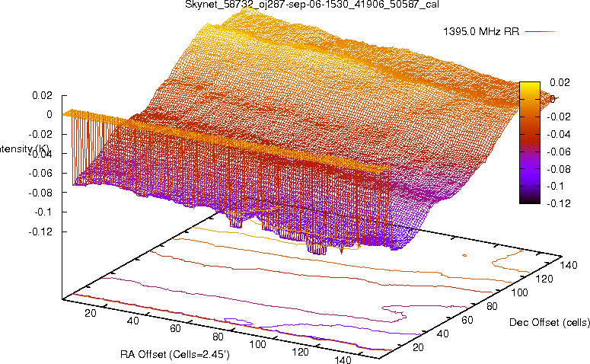Click tick 100 on the RA Offset axis
This screenshot has height=364, width=590.
pos(258,344)
